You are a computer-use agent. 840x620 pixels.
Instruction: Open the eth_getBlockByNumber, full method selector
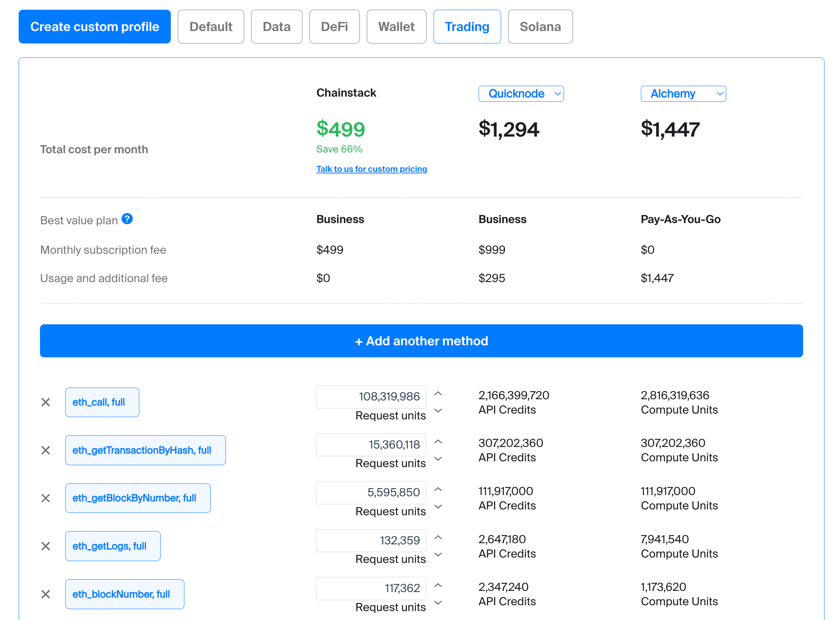point(138,498)
